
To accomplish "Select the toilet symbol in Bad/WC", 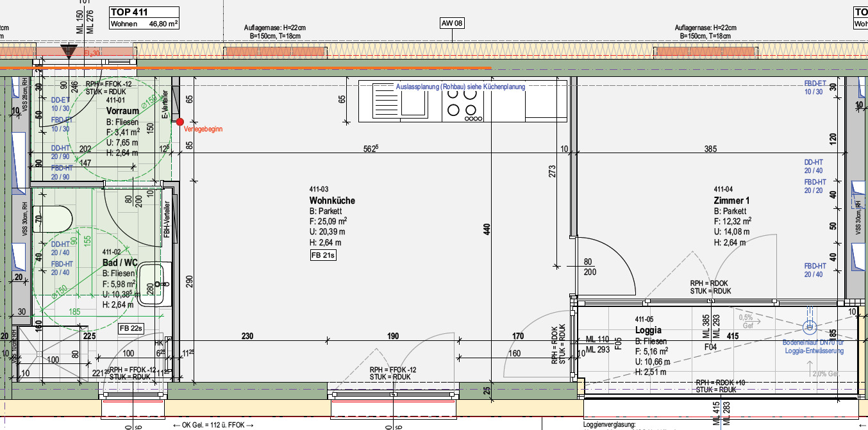I will [53, 216].
